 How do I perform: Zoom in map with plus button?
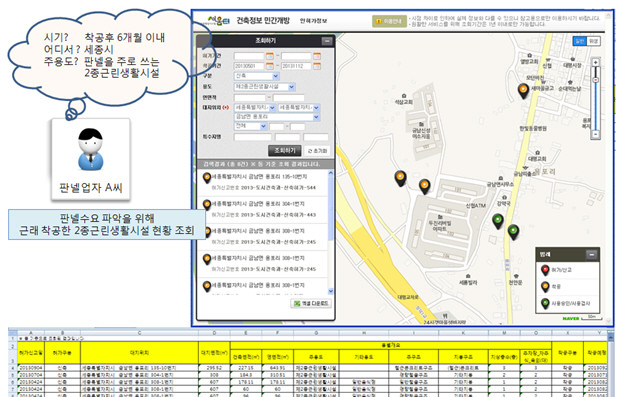click(x=595, y=62)
